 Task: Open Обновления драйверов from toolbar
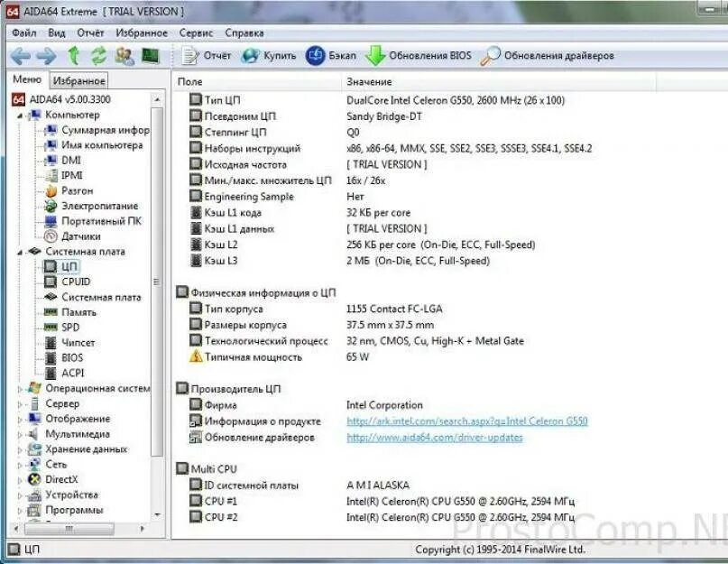pyautogui.click(x=547, y=56)
